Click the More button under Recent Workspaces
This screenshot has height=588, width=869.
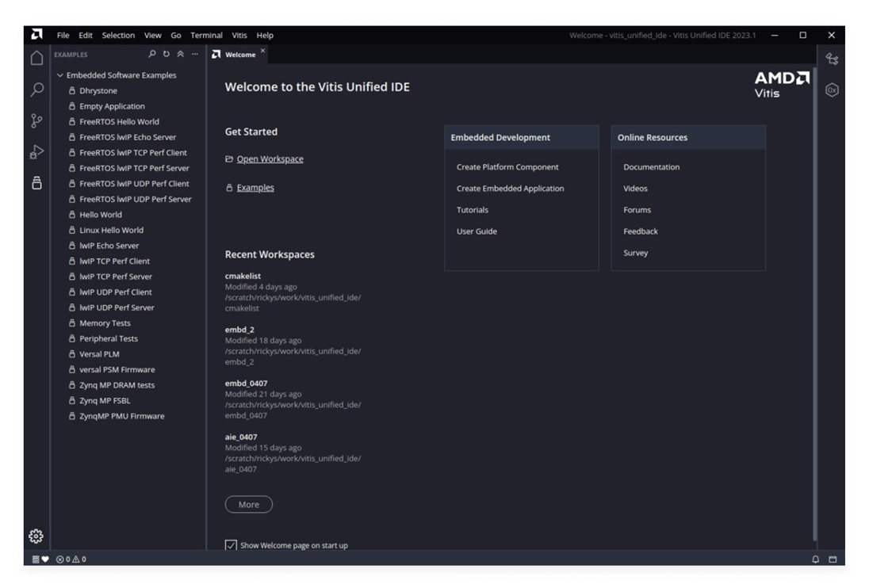[249, 504]
